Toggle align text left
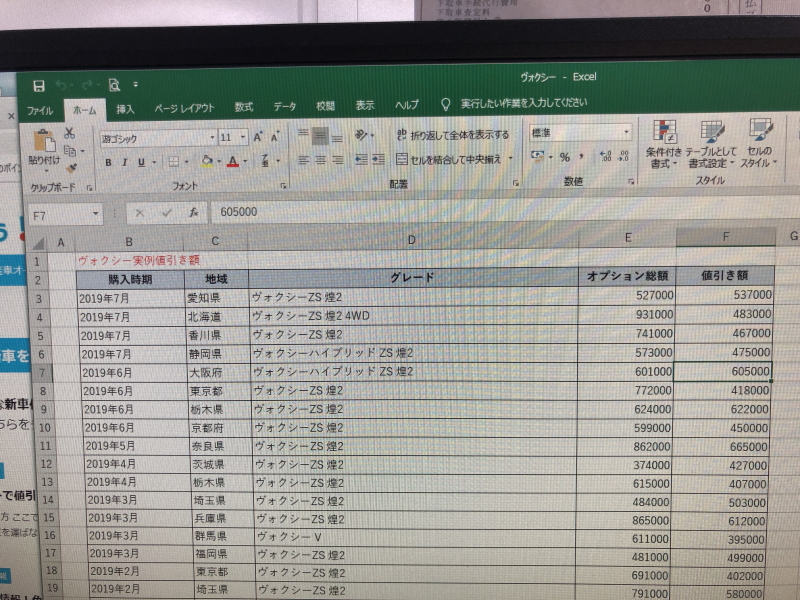 [303, 160]
